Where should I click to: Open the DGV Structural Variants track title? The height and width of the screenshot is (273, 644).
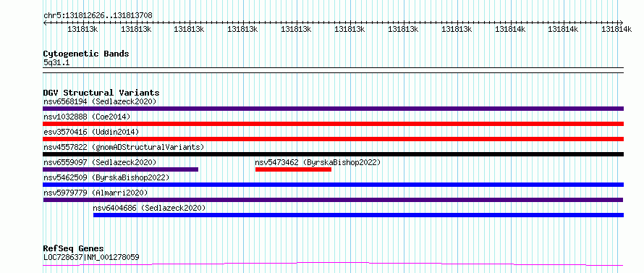pyautogui.click(x=101, y=93)
